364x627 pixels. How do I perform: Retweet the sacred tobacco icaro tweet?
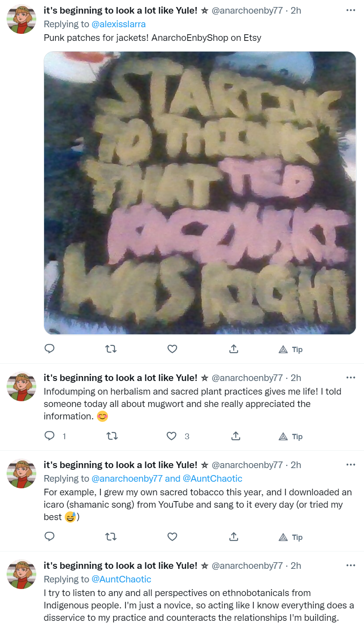(111, 537)
